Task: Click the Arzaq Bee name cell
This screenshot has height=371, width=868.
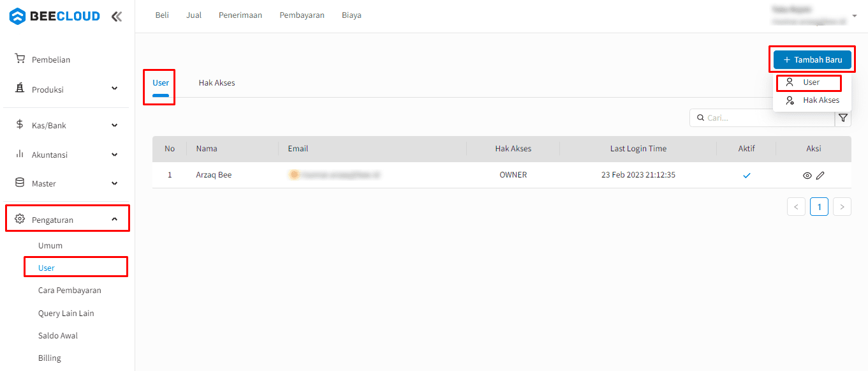Action: pyautogui.click(x=214, y=175)
